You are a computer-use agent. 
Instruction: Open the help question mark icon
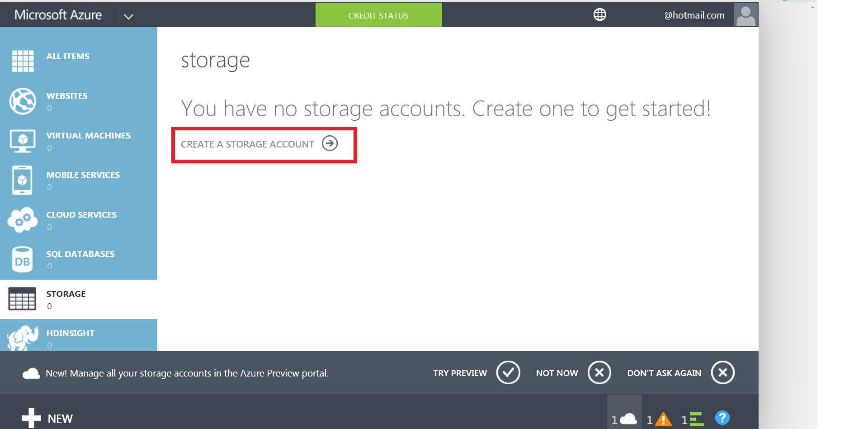tap(722, 418)
